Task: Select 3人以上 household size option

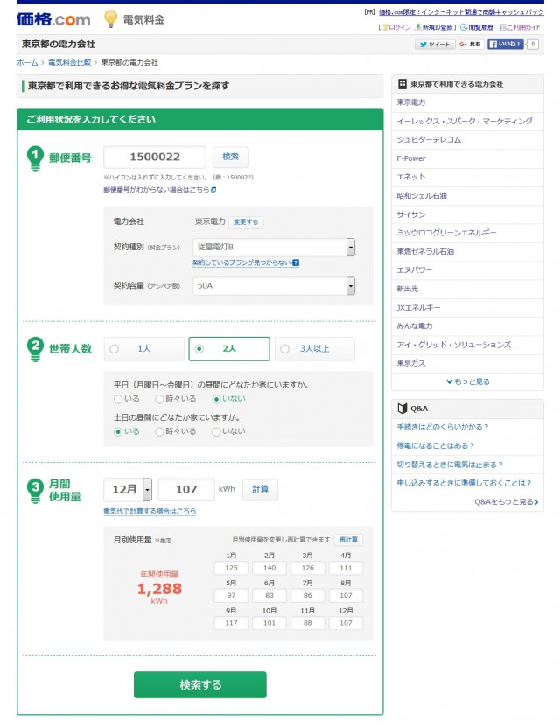Action: (x=315, y=348)
